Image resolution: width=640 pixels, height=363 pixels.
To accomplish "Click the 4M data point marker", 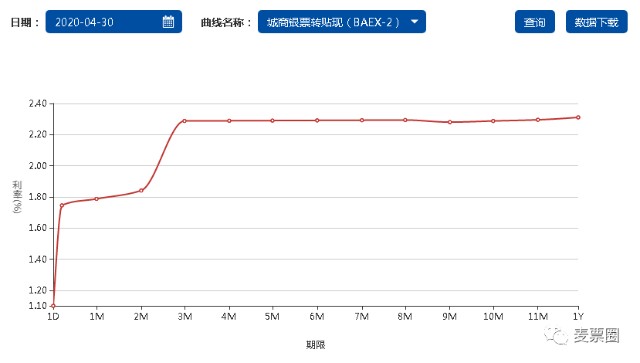I will [229, 121].
